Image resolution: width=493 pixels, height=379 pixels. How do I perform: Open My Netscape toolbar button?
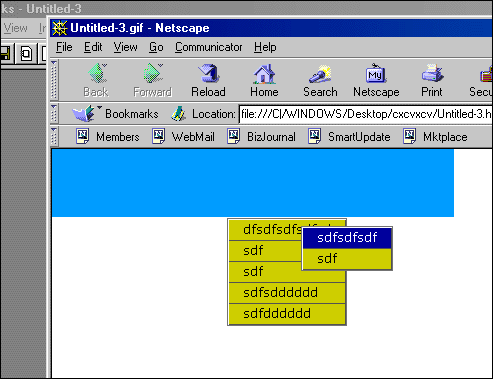pos(376,73)
